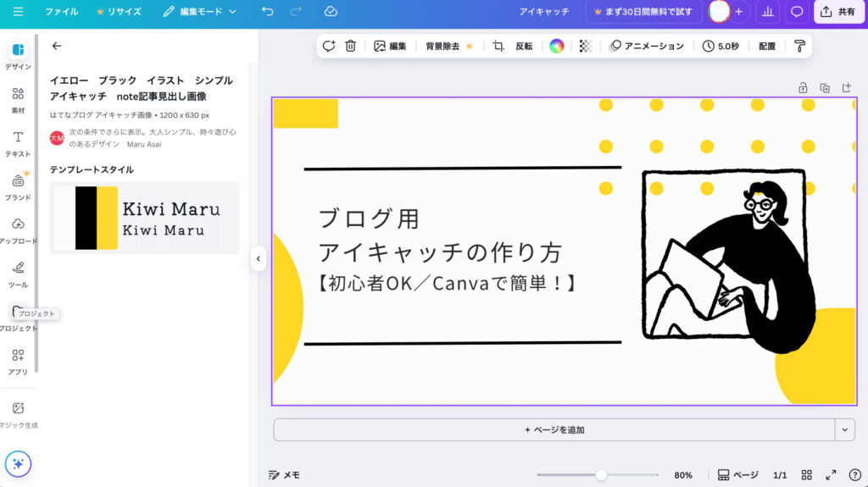Select the 【初心者OK／Canvaで簡単！】 text

[448, 284]
